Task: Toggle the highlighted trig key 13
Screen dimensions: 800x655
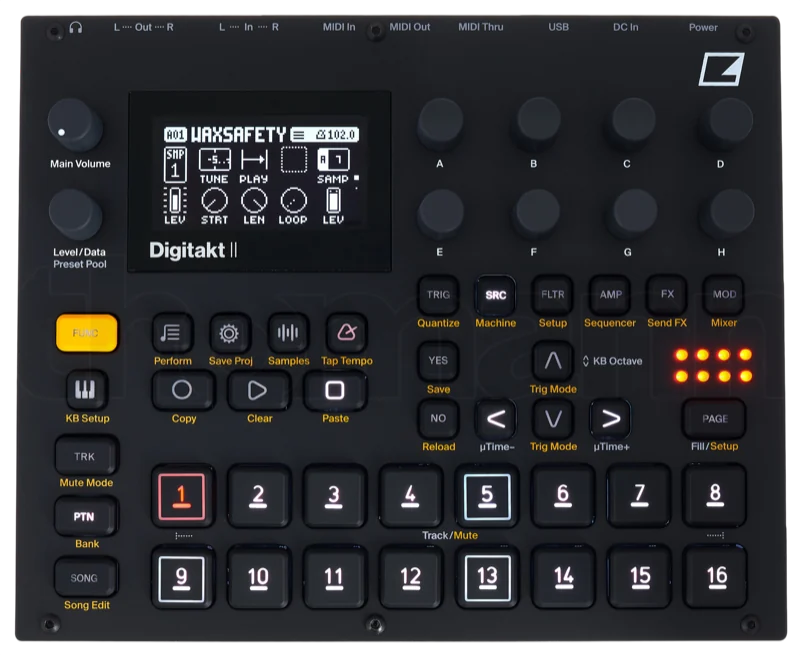Action: coord(487,578)
